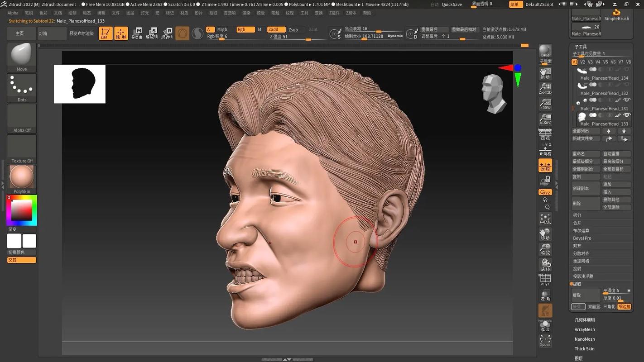Open the Dots stroke picker
Image resolution: width=644 pixels, height=362 pixels.
[22, 88]
